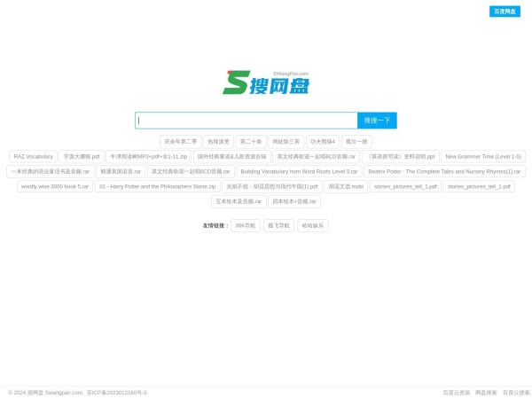Image resolution: width=532 pixels, height=399 pixels.
Task: Click the Harry Potter Philosophers Stone.zip tag
Action: coord(157,187)
